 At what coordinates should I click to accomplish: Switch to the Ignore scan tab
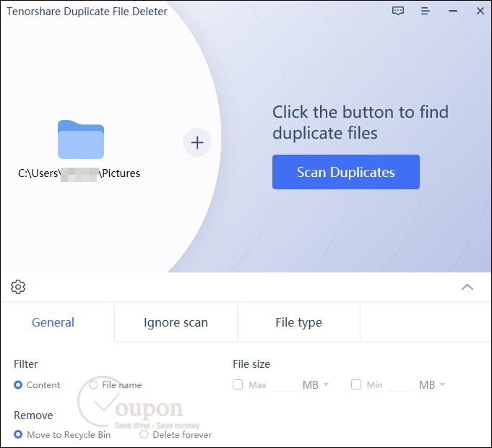coord(176,322)
